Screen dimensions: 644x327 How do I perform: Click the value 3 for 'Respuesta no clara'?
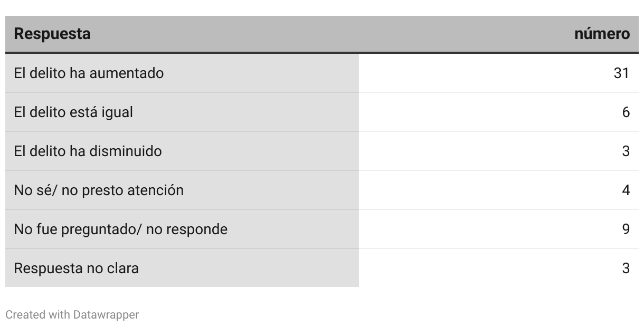pyautogui.click(x=626, y=268)
